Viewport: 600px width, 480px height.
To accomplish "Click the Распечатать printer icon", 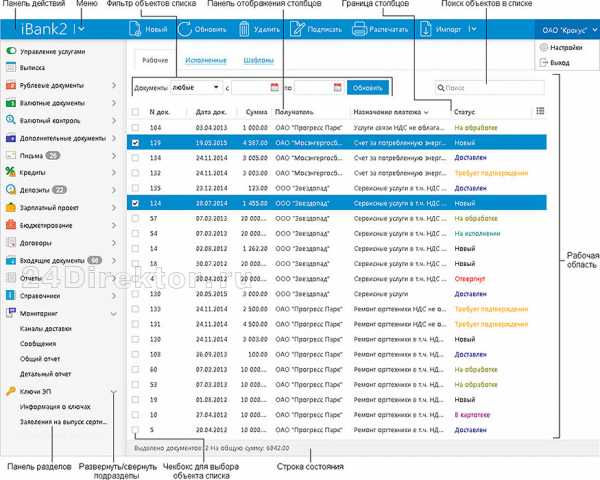I will tap(359, 30).
